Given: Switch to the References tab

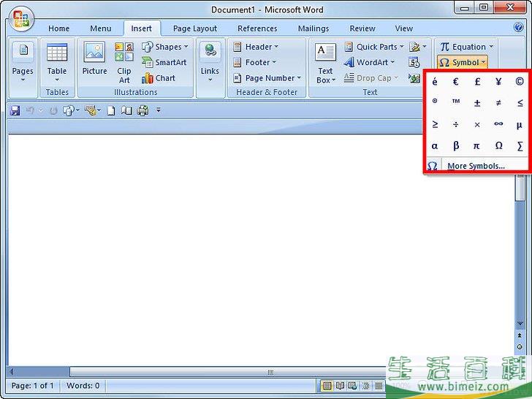Looking at the screenshot, I should [257, 28].
